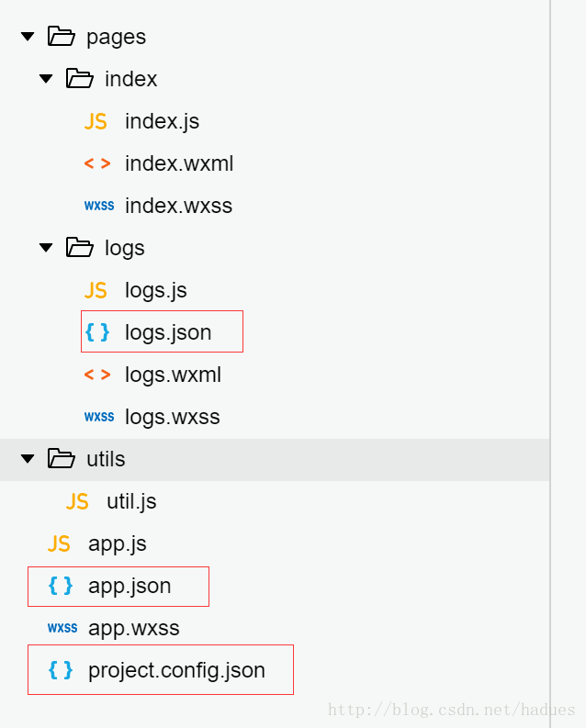This screenshot has width=586, height=728.
Task: Click the index folder name
Action: (x=130, y=79)
